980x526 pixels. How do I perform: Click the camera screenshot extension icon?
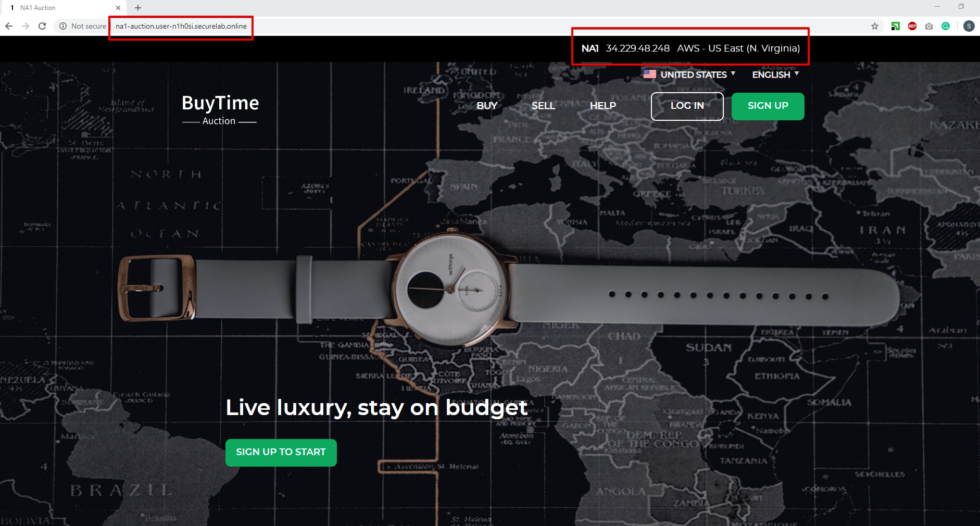coord(929,26)
